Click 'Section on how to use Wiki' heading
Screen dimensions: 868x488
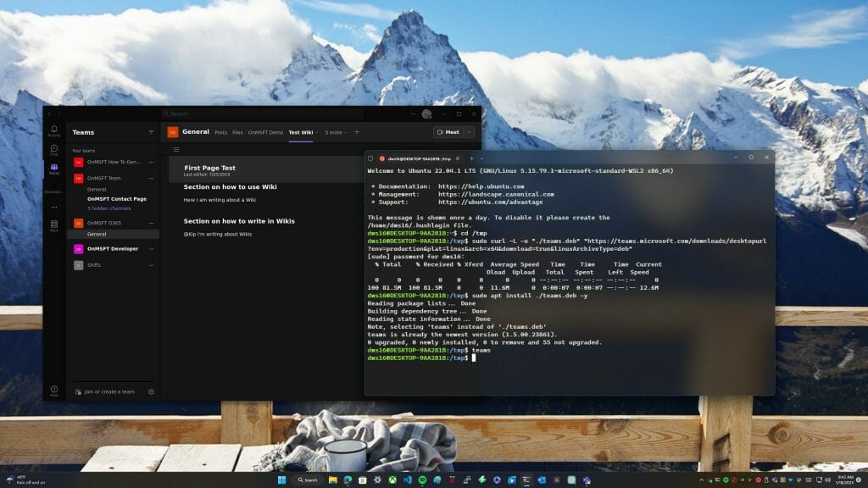[x=230, y=187]
